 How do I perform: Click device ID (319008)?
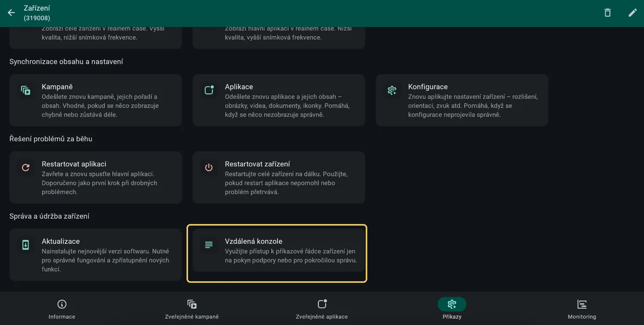(x=37, y=18)
